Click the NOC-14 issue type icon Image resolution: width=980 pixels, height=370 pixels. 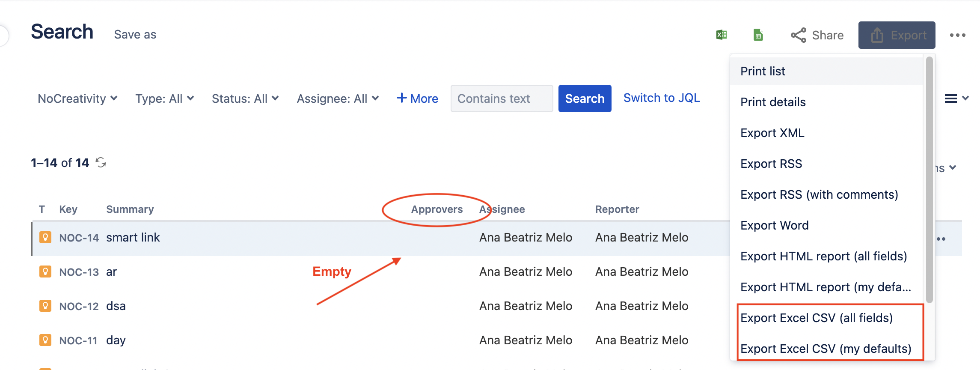point(45,237)
